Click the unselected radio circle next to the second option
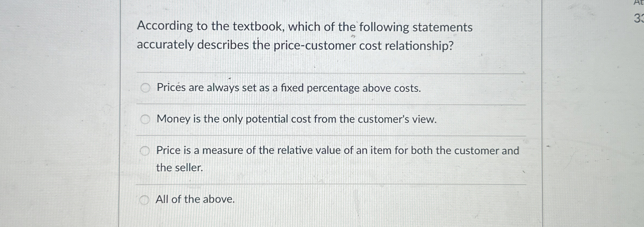This screenshot has height=227, width=644. (145, 119)
